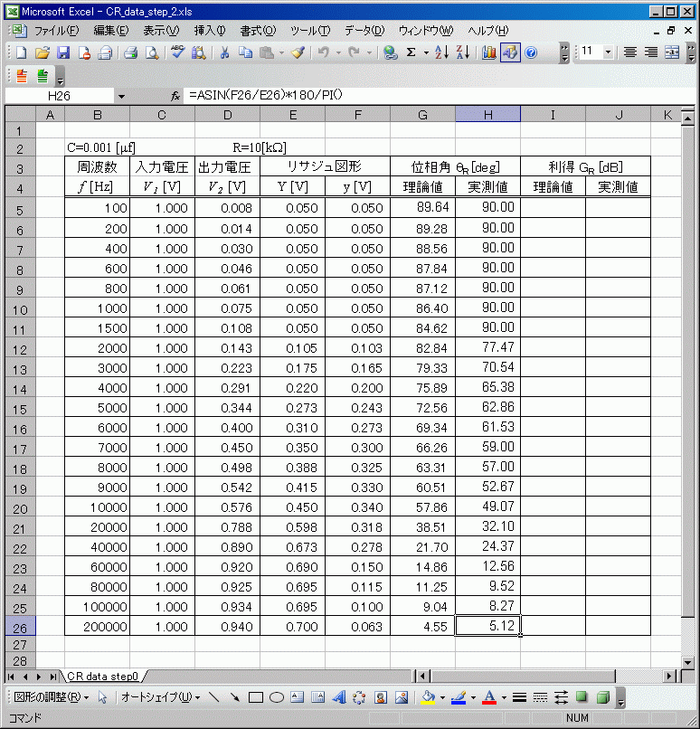Open the Chart Wizard icon
Viewport: 700px width, 729px height.
(x=489, y=52)
